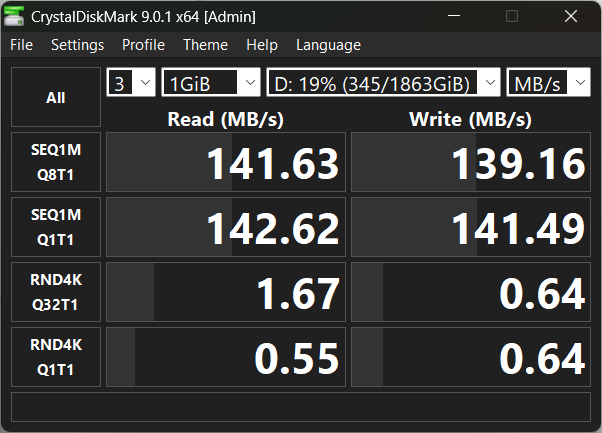
Task: Close the CrystalDiskMark window
Action: click(571, 16)
